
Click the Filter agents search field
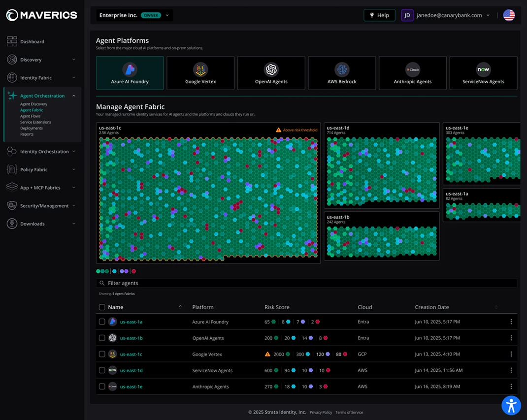point(306,283)
